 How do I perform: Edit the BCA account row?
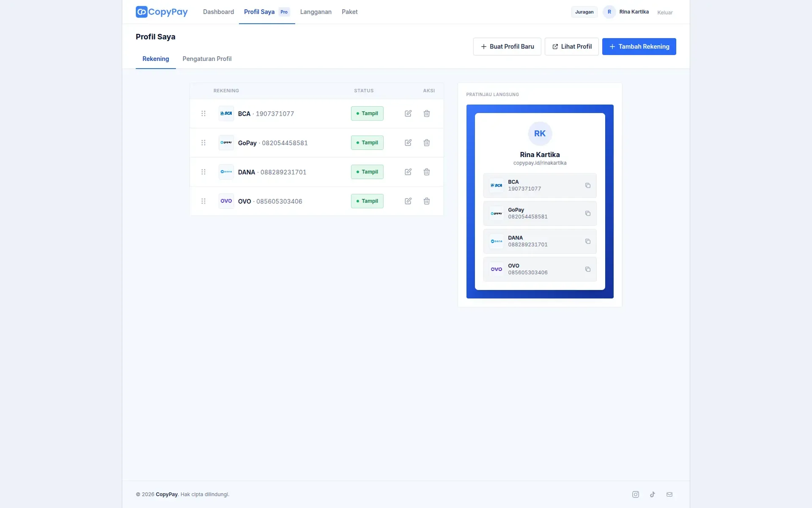408,113
